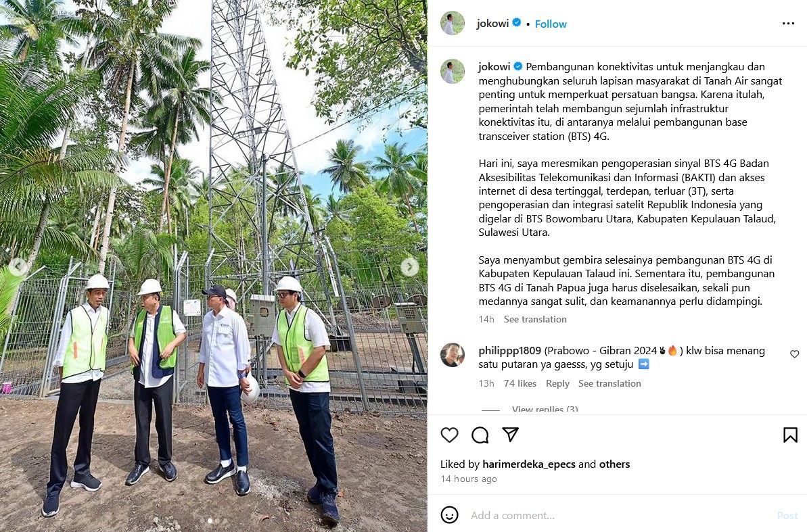Open the 74 likes list on comment

520,383
